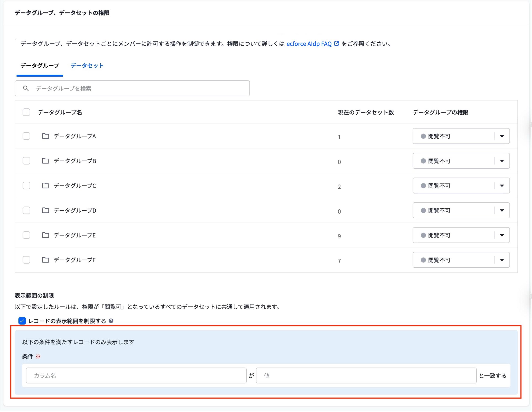Click dataset count 2 for データグループC
Viewport: 532px width, 412px height.
pos(339,187)
